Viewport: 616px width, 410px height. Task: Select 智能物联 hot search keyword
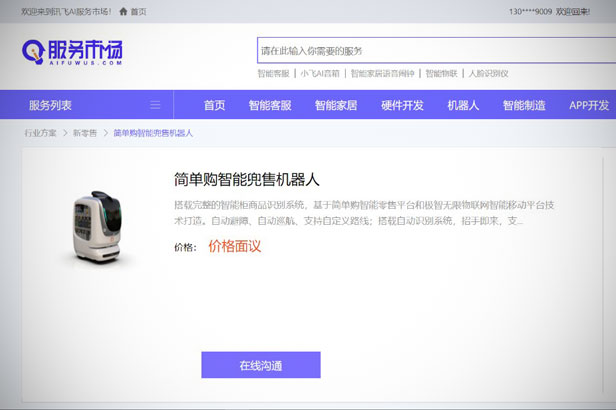coord(442,73)
